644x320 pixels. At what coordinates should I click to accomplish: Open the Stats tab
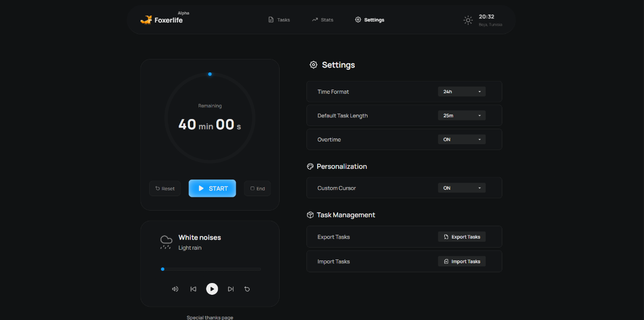tap(323, 20)
